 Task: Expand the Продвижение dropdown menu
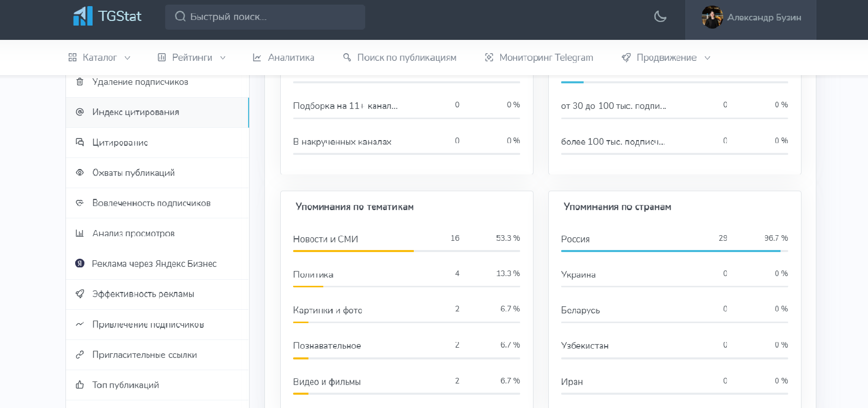pos(666,58)
